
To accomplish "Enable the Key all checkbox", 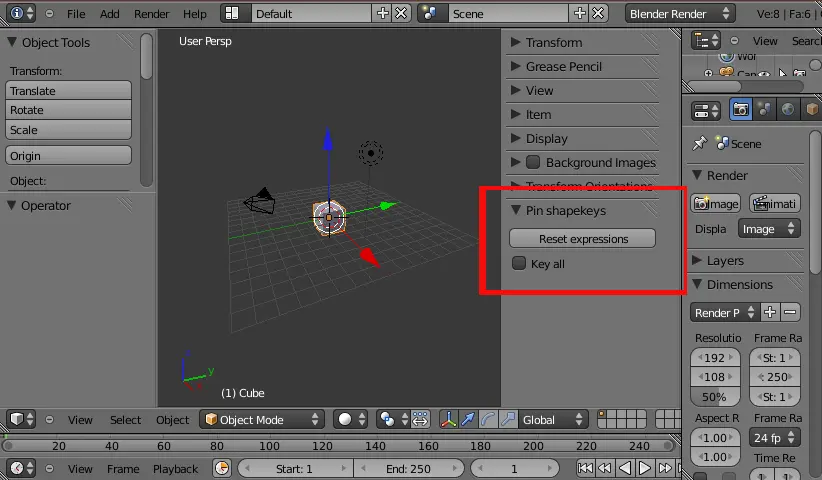I will tap(519, 263).
